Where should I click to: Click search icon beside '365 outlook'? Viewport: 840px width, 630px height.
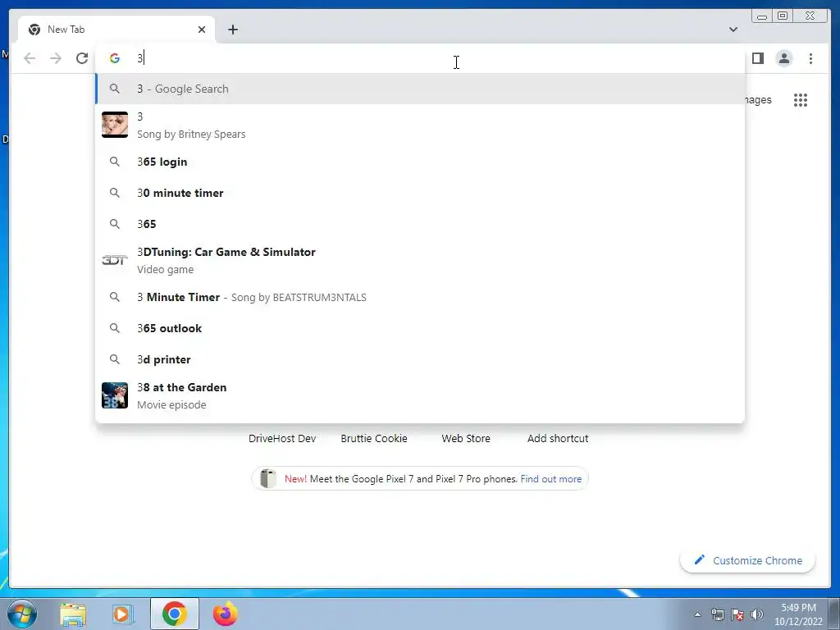tap(115, 328)
